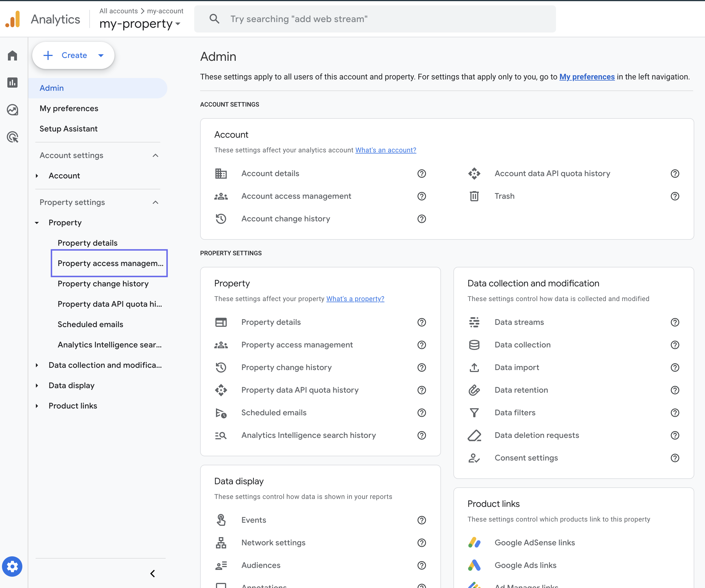Collapse the Account settings section

155,155
